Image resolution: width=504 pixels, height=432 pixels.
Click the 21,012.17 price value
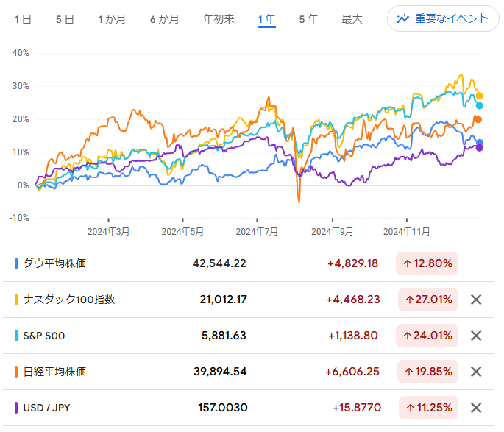[x=224, y=300]
